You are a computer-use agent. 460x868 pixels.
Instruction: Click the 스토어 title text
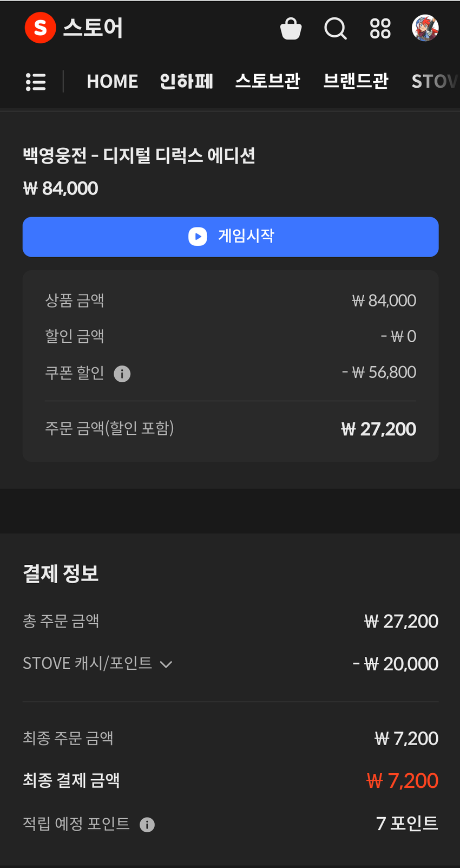[x=93, y=28]
